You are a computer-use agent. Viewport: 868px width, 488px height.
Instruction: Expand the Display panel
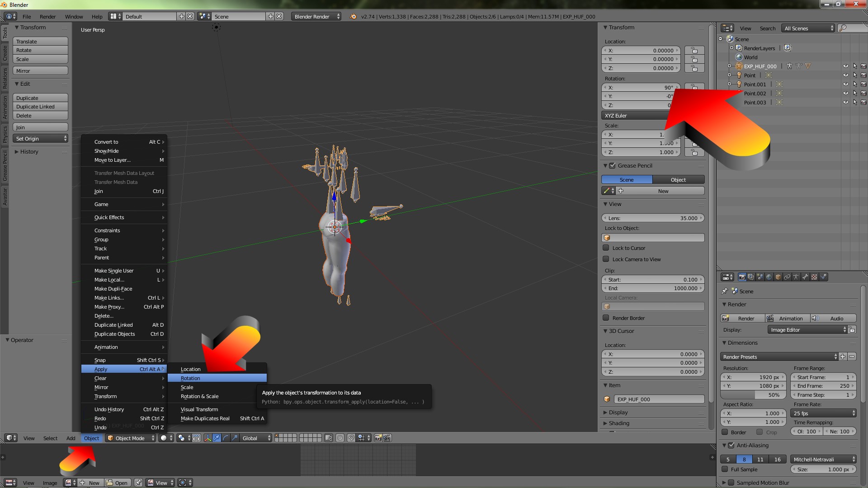pos(618,412)
